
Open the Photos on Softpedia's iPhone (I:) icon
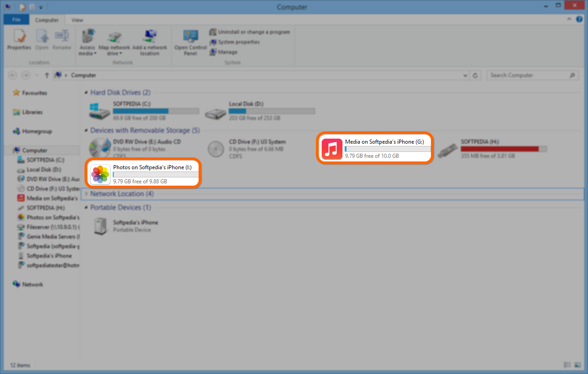point(100,175)
